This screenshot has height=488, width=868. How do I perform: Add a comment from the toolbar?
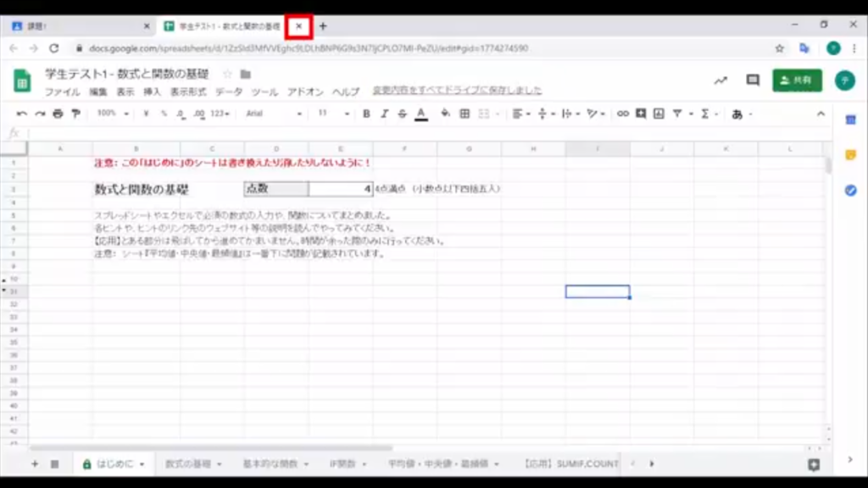(x=641, y=114)
